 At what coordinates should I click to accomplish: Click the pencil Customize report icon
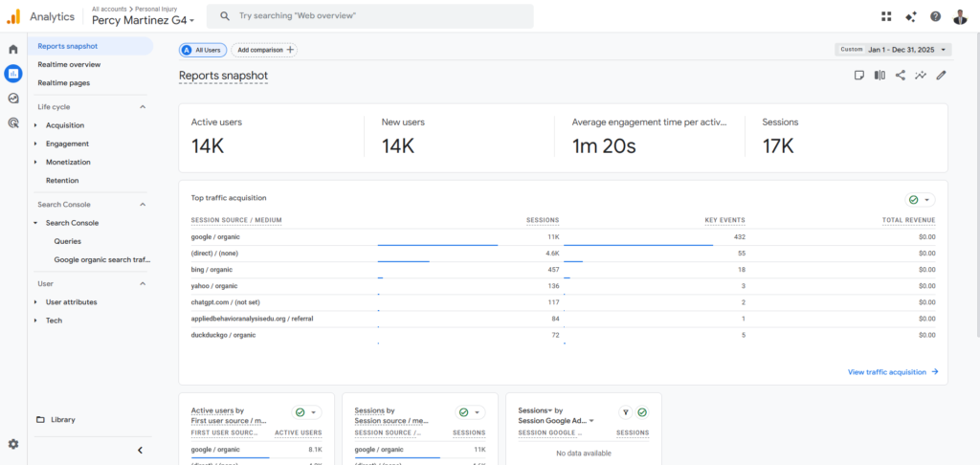pos(942,76)
